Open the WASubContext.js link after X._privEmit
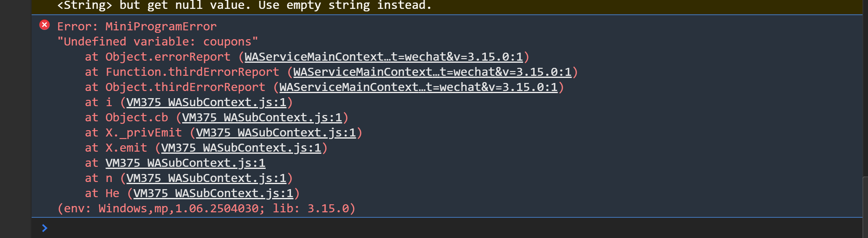The image size is (868, 238). point(276,133)
